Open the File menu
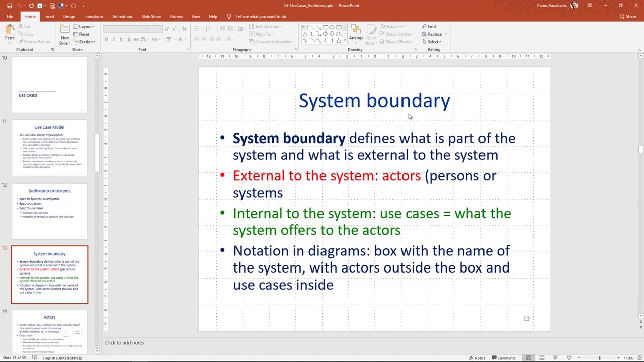The height and width of the screenshot is (362, 644). (x=10, y=16)
